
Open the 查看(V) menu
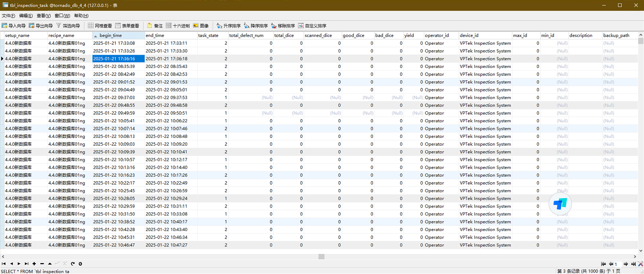coord(43,15)
